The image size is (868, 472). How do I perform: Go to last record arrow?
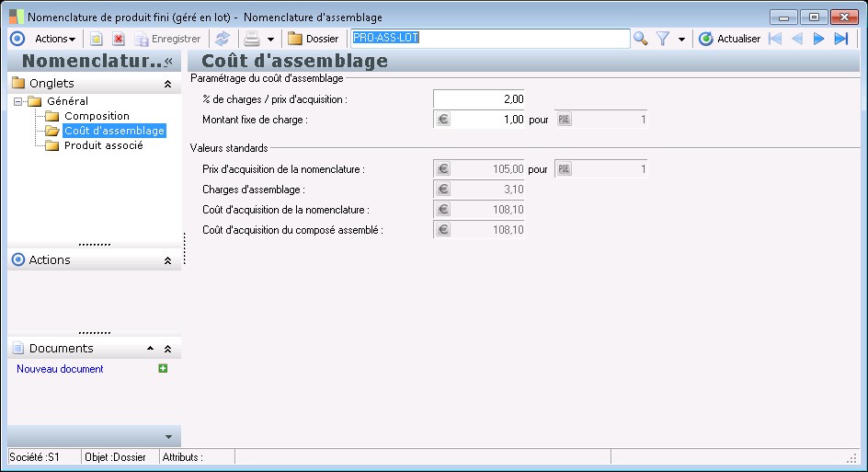pyautogui.click(x=841, y=39)
